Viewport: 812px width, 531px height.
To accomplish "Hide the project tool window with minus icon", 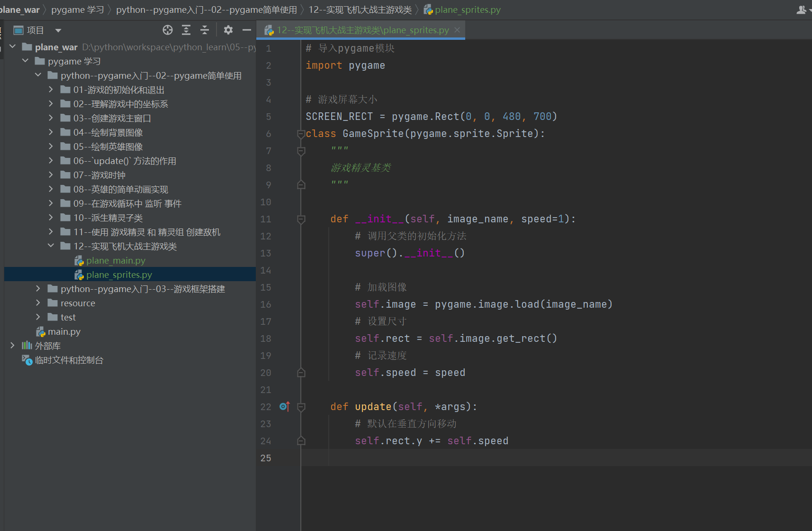I will (246, 30).
